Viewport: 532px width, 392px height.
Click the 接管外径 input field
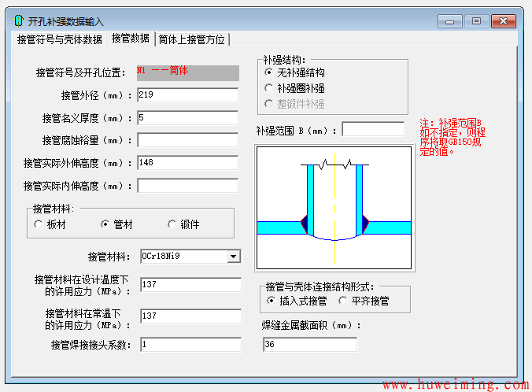[x=187, y=95]
